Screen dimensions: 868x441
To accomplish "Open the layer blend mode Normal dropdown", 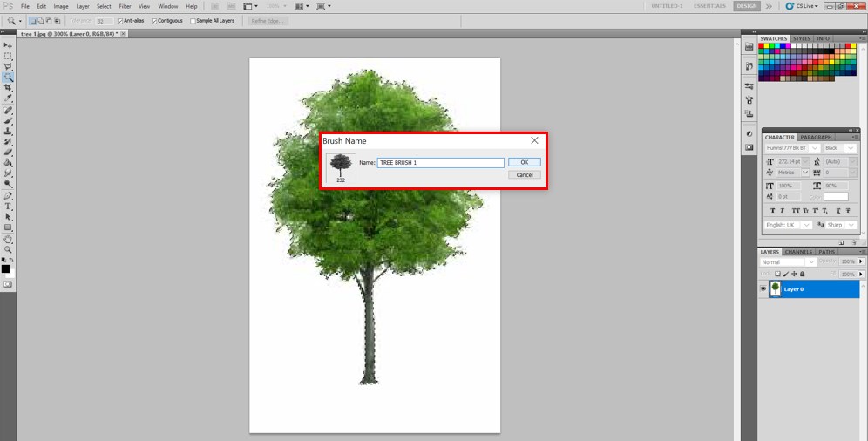I will (x=788, y=261).
